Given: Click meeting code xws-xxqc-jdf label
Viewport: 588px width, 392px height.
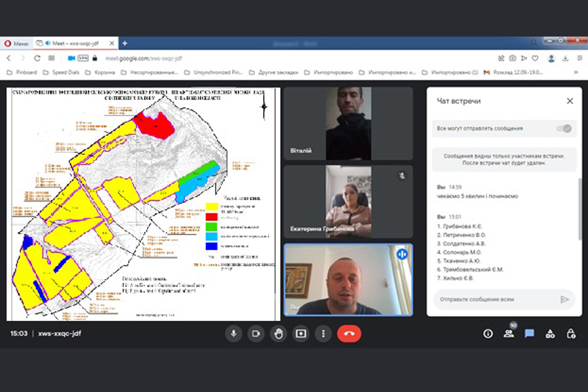Looking at the screenshot, I should (x=59, y=333).
